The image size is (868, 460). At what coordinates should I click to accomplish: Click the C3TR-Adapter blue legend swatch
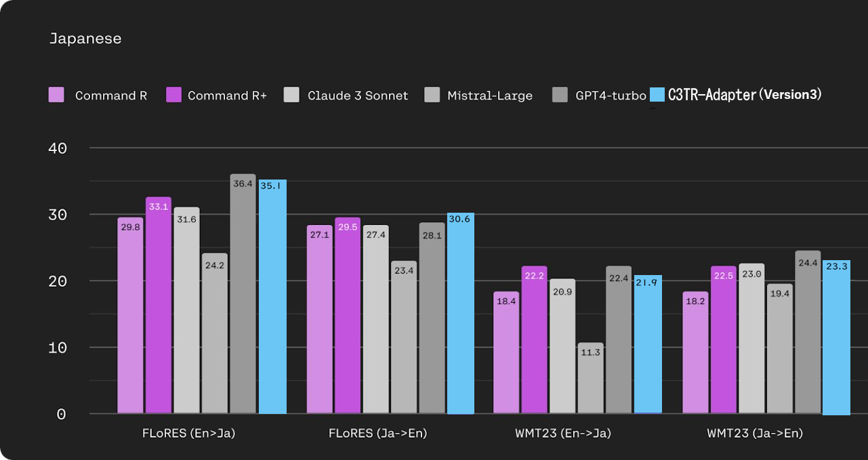click(x=657, y=95)
